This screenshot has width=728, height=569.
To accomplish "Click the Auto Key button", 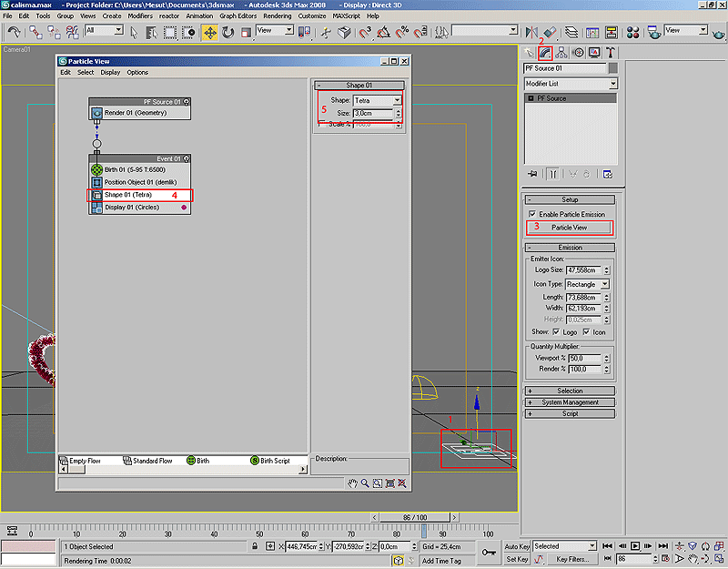I will point(517,546).
